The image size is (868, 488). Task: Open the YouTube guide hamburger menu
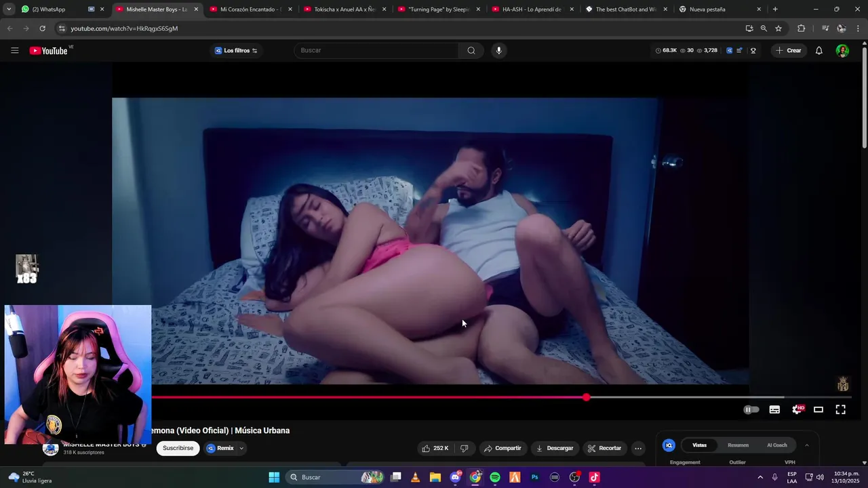coord(14,50)
